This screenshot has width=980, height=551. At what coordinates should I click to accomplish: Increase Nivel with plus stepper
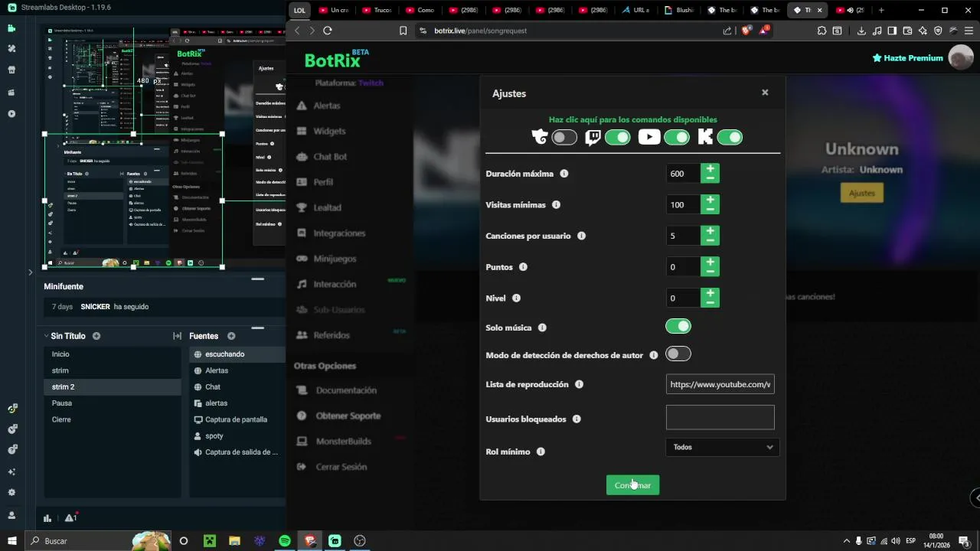[x=710, y=293]
